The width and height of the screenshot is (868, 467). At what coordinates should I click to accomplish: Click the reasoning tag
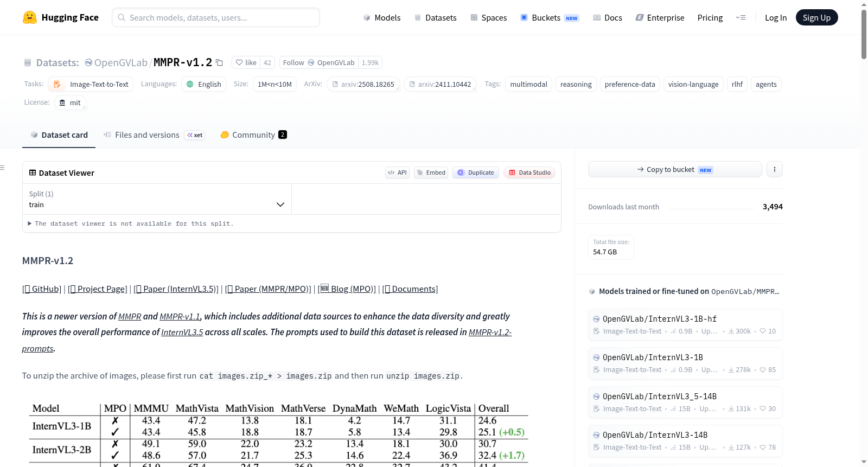click(576, 84)
